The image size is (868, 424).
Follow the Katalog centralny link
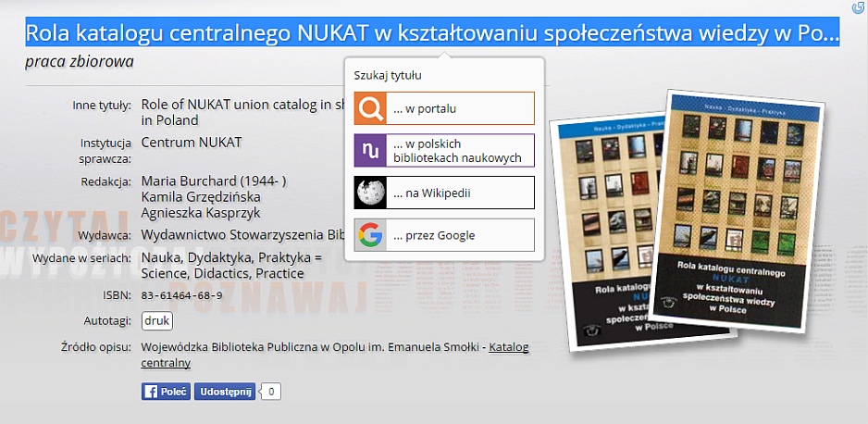pos(507,348)
